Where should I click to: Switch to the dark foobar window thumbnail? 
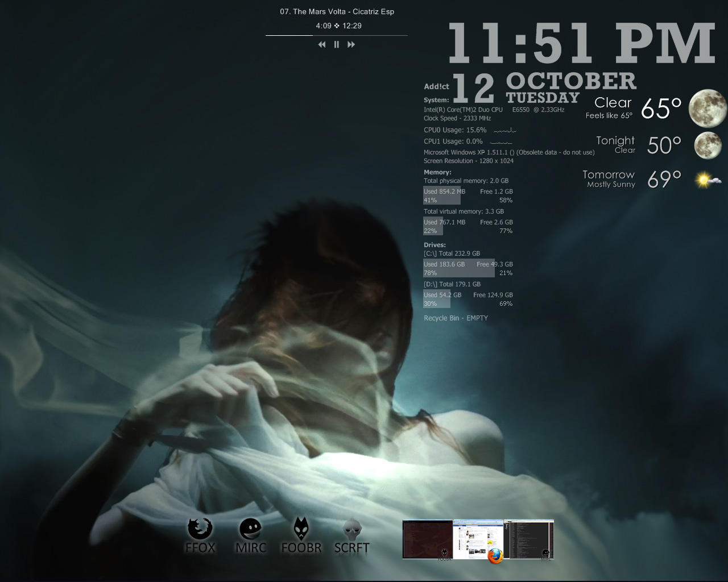click(428, 539)
